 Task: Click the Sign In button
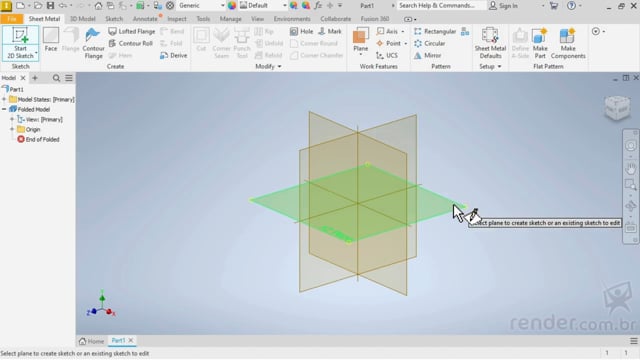[503, 5]
